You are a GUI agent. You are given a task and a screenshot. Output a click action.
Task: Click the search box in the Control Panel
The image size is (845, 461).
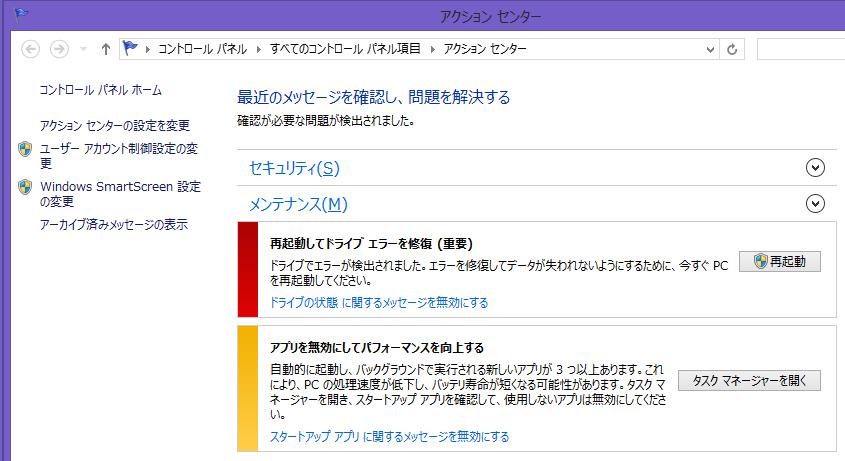(801, 49)
